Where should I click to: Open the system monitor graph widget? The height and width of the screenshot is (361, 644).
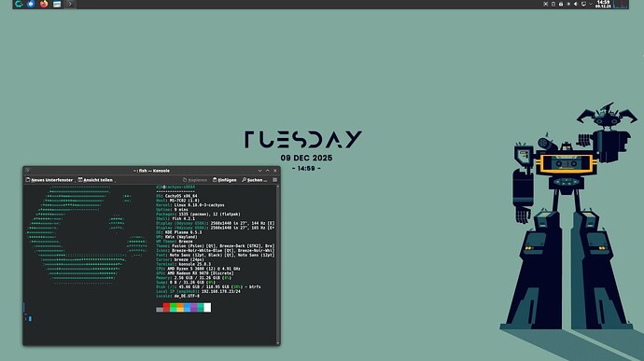(620, 4)
